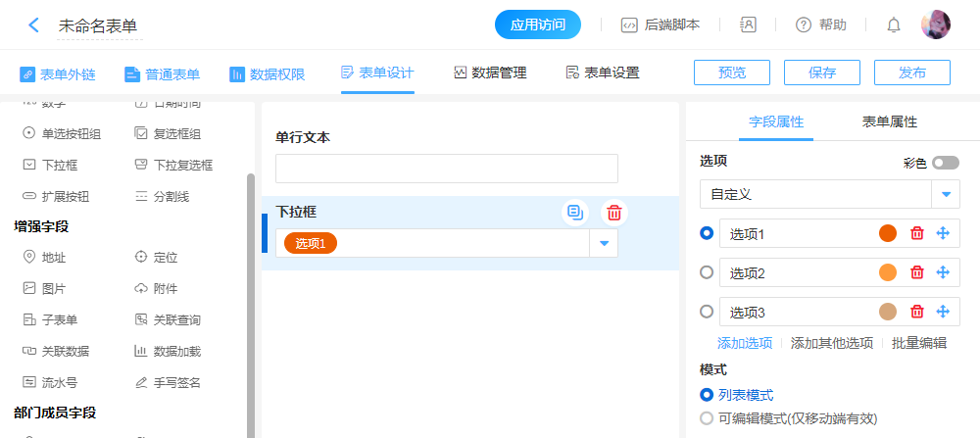Viewport: 980px width, 438px height.
Task: Click the contacts icon in top bar
Action: point(748,24)
